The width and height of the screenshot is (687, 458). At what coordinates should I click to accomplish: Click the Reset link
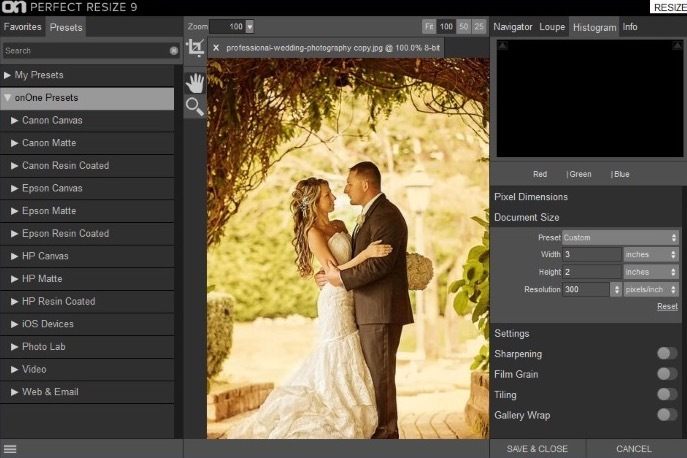[x=667, y=306]
